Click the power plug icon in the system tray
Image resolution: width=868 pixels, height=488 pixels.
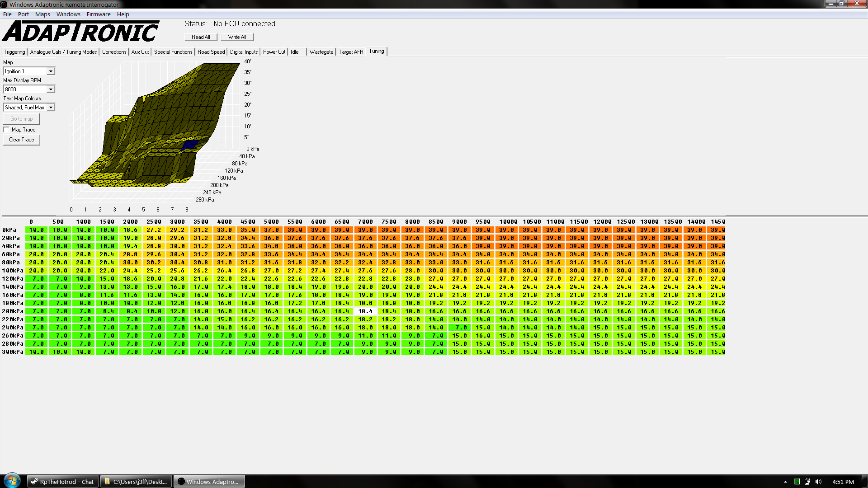[808, 481]
